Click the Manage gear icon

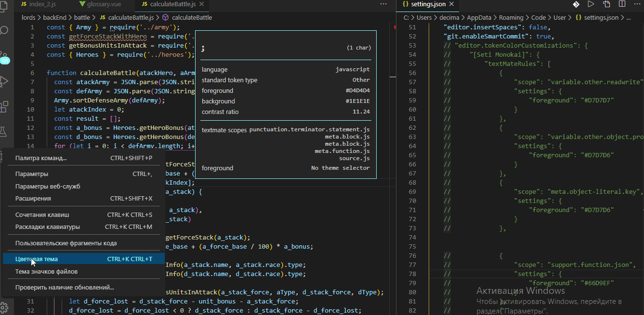[5, 307]
